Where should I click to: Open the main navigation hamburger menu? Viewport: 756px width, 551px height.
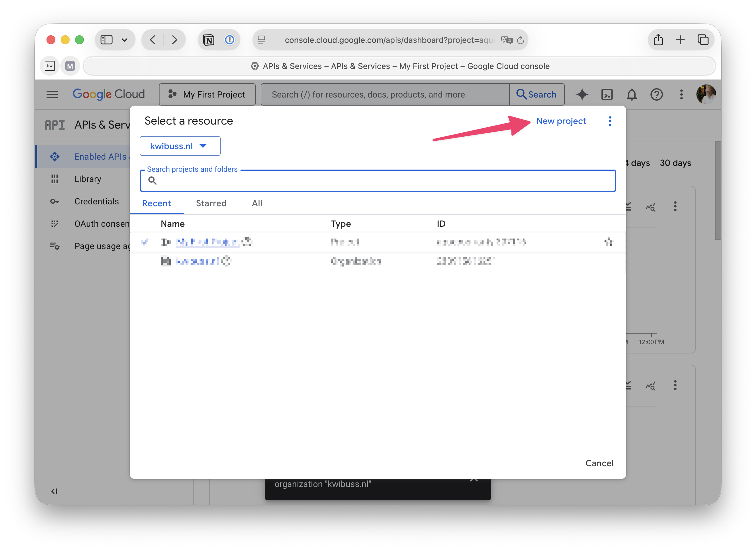[52, 95]
